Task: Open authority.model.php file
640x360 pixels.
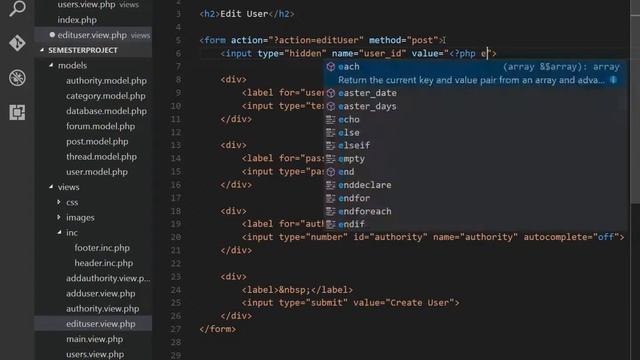Action: click(x=106, y=81)
